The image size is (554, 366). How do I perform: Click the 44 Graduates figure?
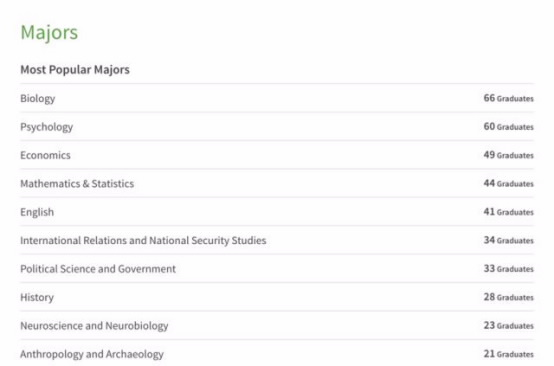tap(508, 183)
